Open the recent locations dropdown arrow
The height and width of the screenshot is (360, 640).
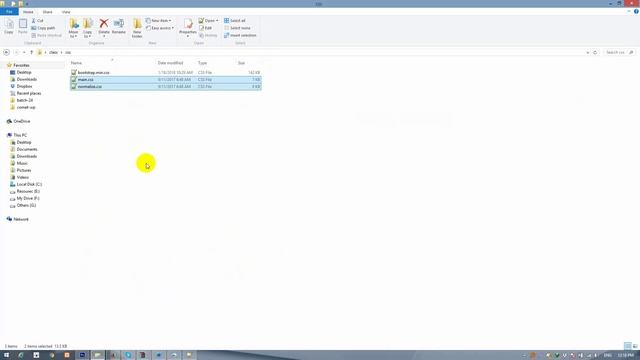(x=24, y=52)
